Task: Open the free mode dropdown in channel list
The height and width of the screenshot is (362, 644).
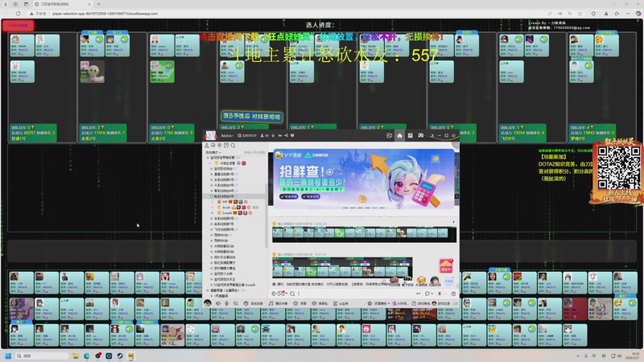Action: coord(213,152)
